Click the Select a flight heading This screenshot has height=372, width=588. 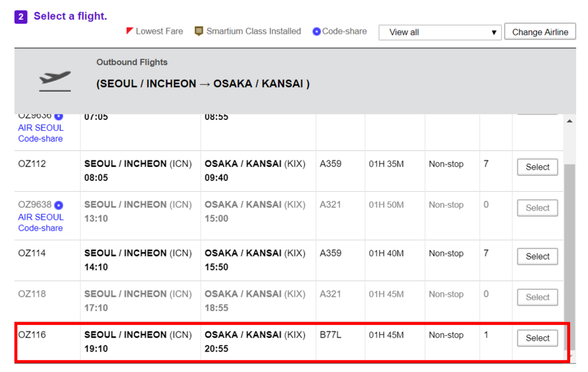pyautogui.click(x=71, y=16)
